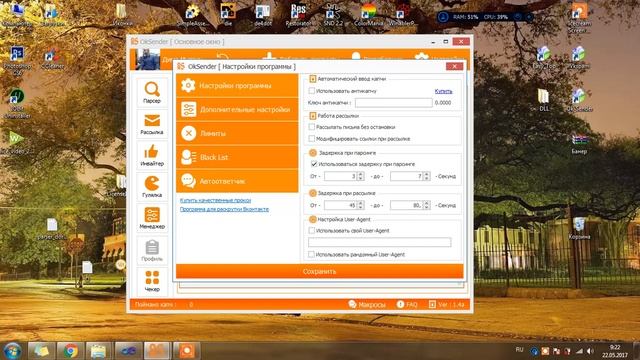This screenshot has height=360, width=640.
Task: Switch to the Black List tab
Action: (237, 157)
